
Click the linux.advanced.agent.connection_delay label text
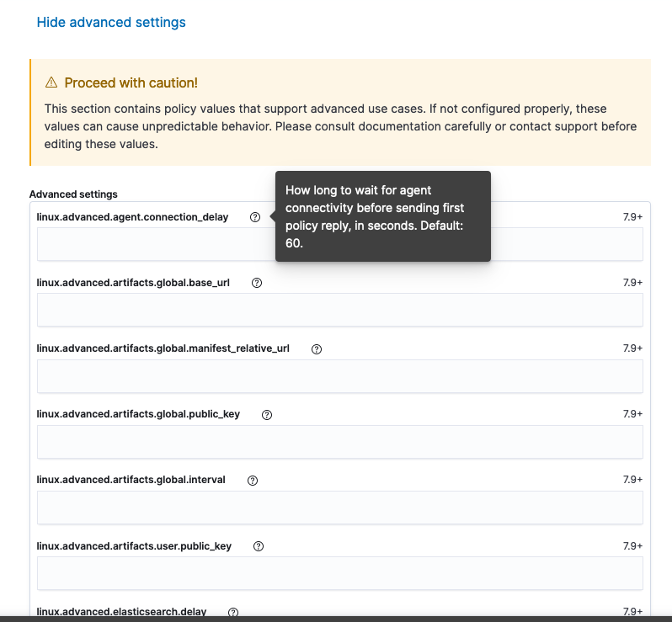click(132, 217)
